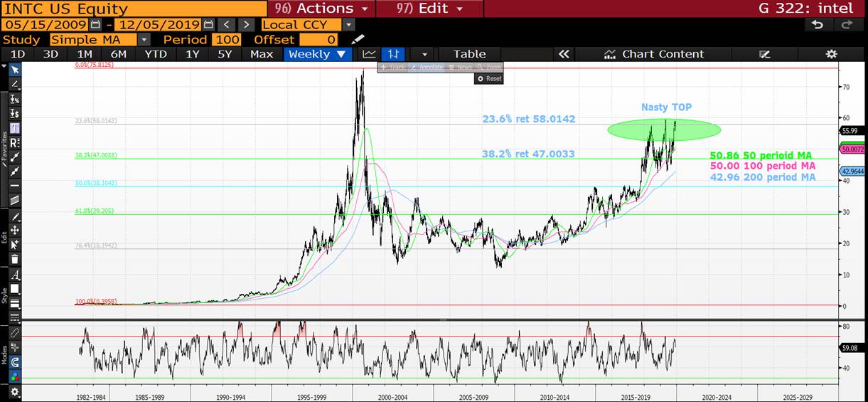Select the 3D range tab

(x=50, y=54)
